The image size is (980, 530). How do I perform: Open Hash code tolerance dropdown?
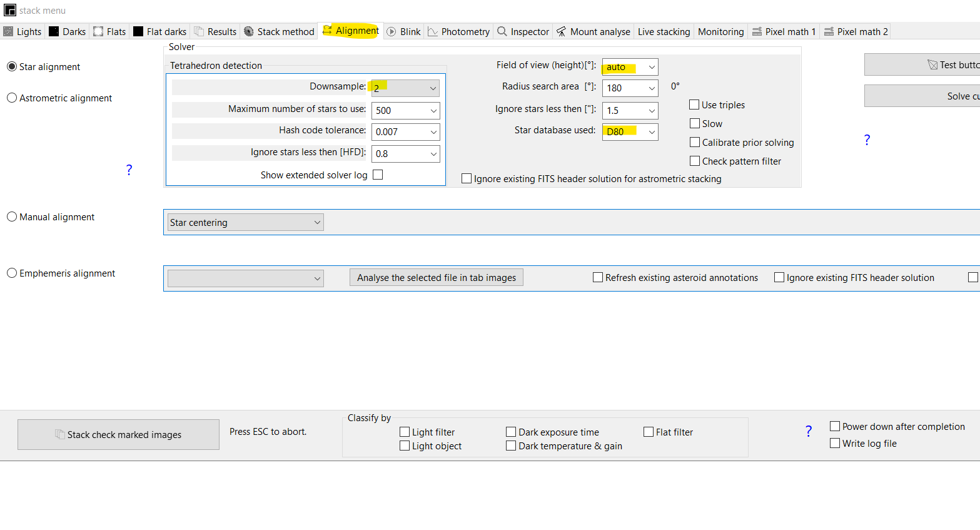tap(405, 131)
